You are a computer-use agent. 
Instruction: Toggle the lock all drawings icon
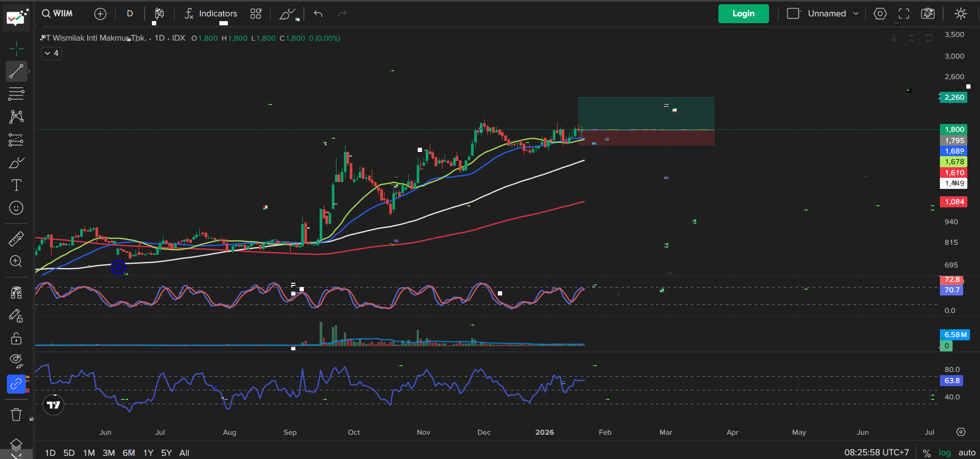[16, 338]
